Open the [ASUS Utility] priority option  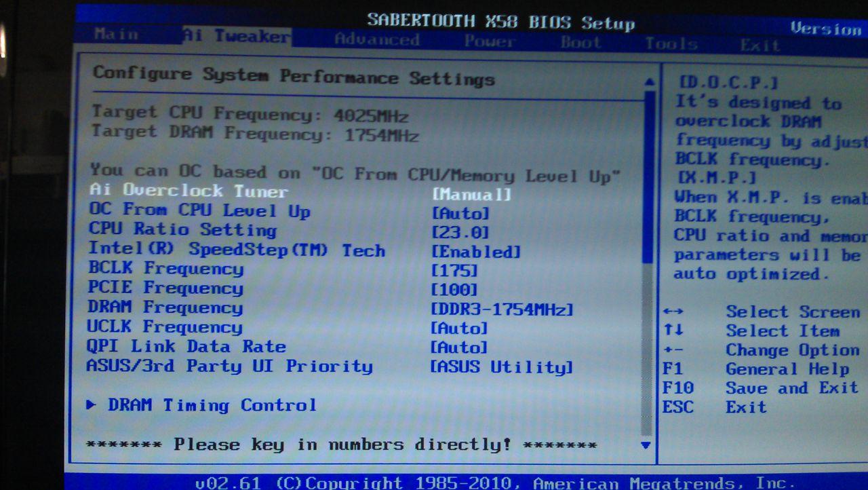pyautogui.click(x=501, y=367)
